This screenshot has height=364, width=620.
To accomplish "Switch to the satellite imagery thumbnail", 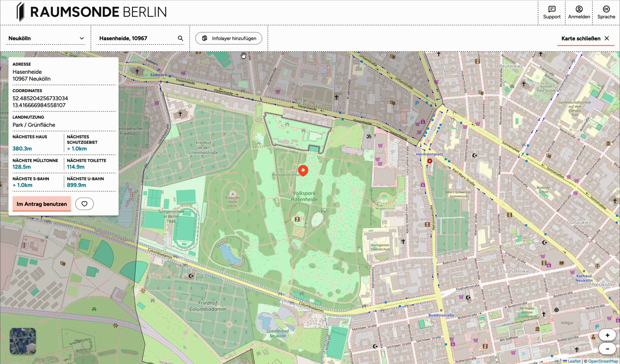I will pyautogui.click(x=23, y=341).
